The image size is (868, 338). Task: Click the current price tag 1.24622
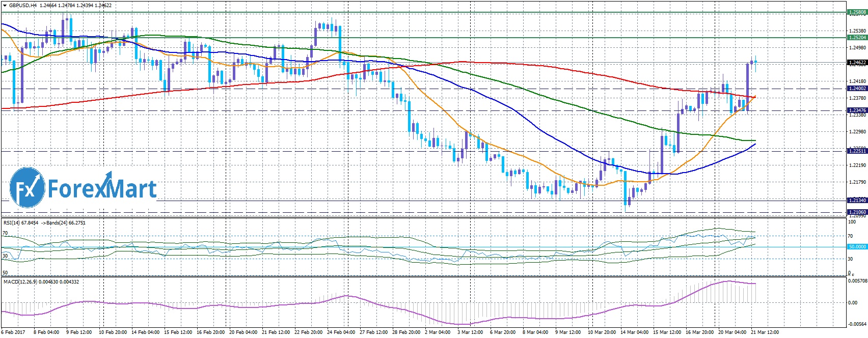click(857, 63)
